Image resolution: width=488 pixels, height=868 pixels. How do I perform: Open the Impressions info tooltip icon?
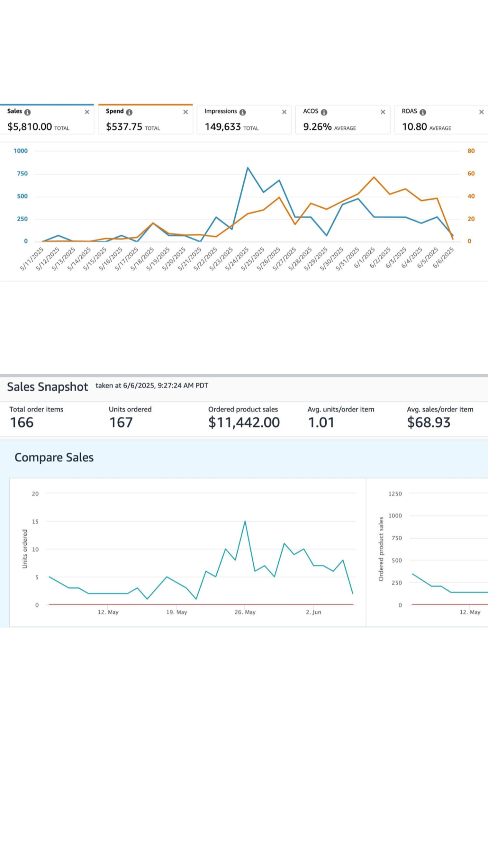[x=242, y=112]
